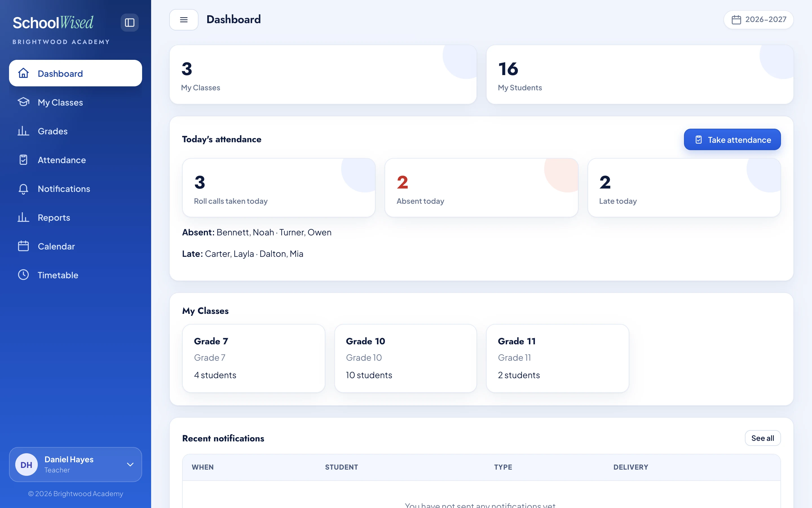
Task: Open the Grade 10 class card
Action: click(406, 358)
